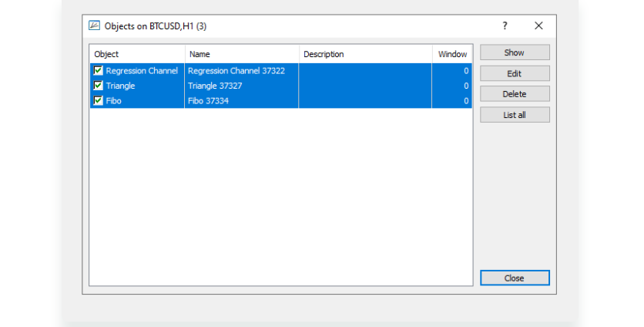Click the List all button
This screenshot has width=644, height=327.
pos(515,115)
